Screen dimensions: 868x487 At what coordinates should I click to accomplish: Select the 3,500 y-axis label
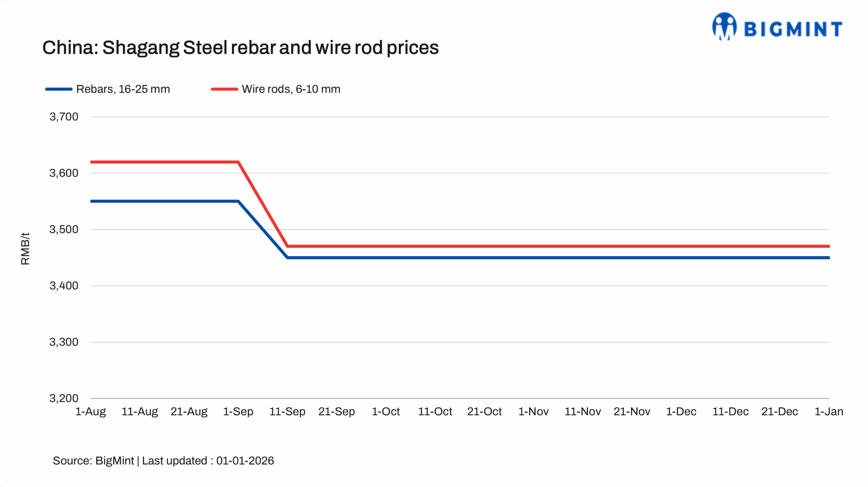tap(64, 230)
